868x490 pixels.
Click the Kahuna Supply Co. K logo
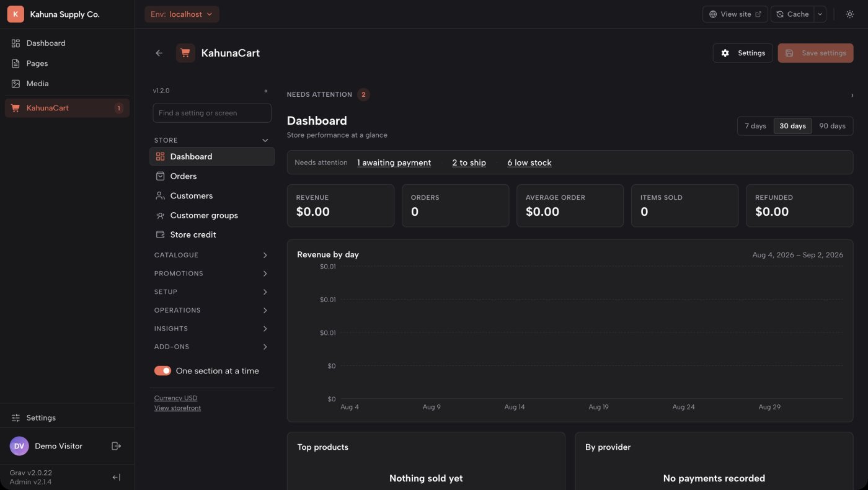[x=15, y=14]
